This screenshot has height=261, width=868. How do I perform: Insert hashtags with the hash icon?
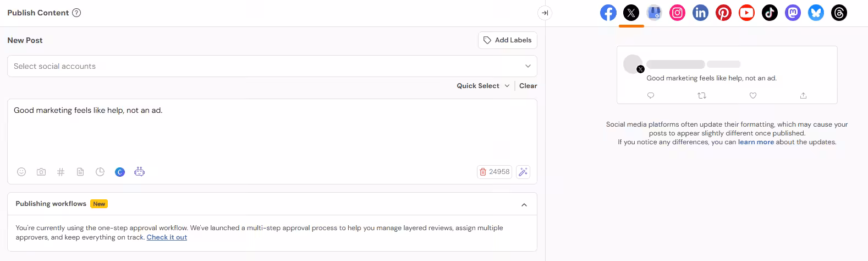(x=61, y=172)
